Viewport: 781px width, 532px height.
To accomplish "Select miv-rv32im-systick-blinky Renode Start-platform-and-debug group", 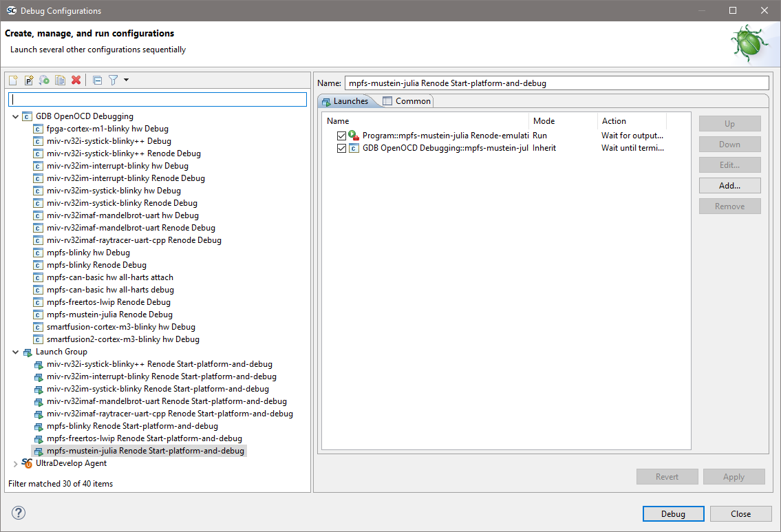I will point(158,389).
